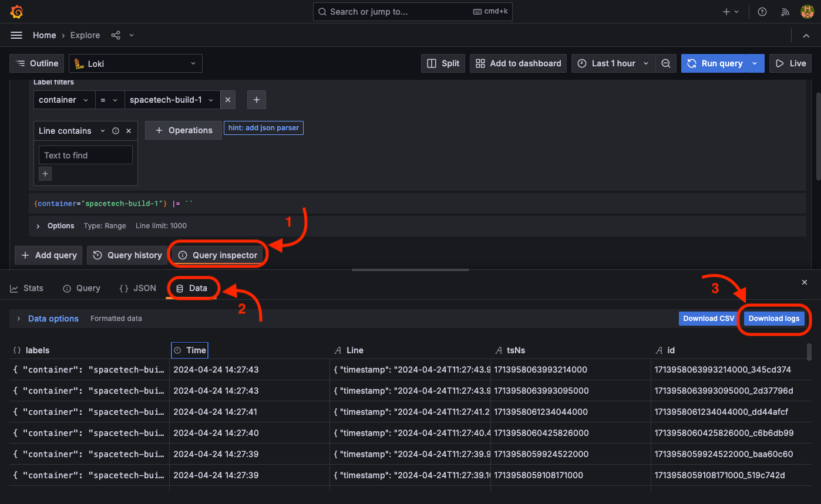This screenshot has height=504, width=821.
Task: Click Download CSV button
Action: [709, 319]
